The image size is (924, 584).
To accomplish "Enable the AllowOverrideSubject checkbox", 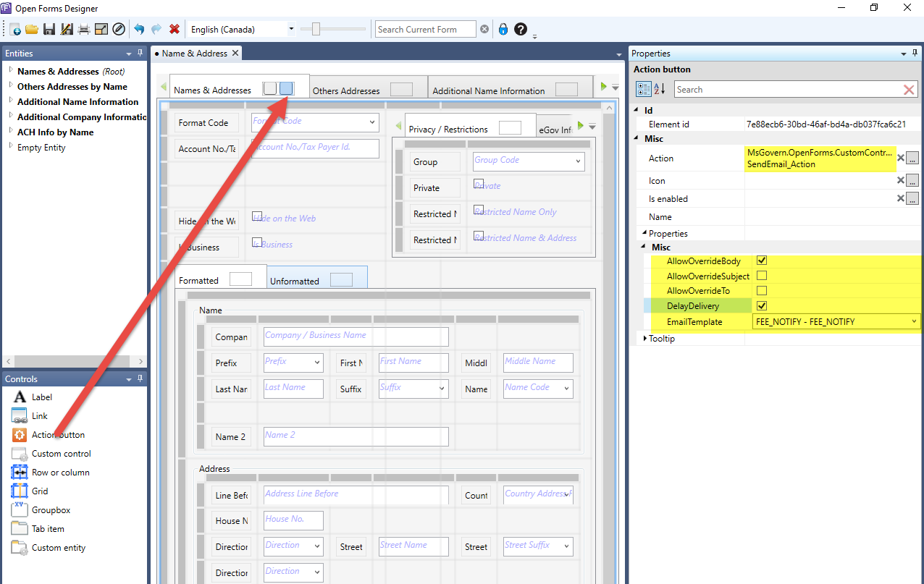I will (x=761, y=276).
